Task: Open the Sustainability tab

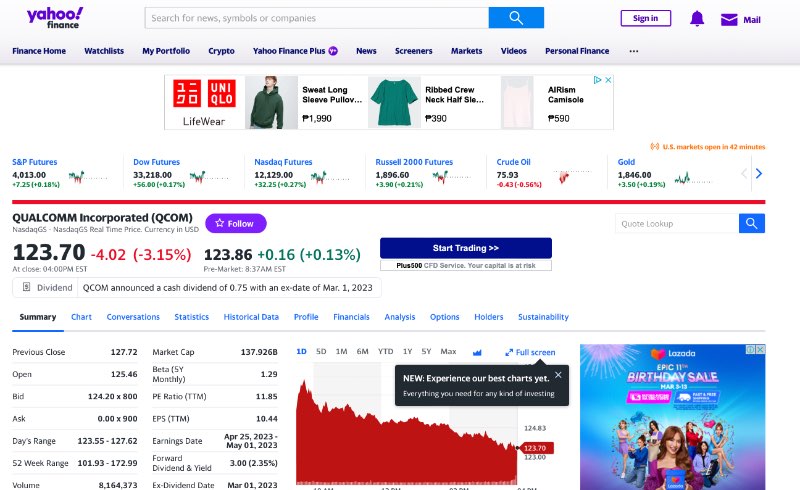Action: click(x=543, y=317)
